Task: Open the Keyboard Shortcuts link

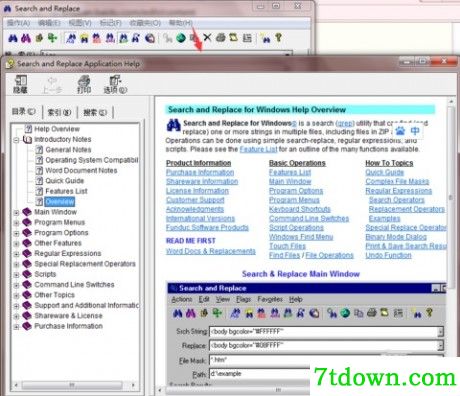Action: click(x=300, y=209)
